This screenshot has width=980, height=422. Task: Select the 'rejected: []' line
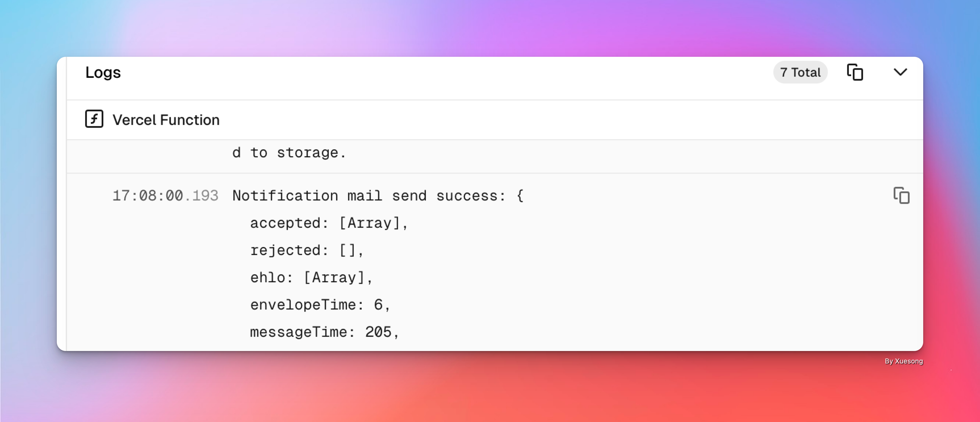[307, 250]
